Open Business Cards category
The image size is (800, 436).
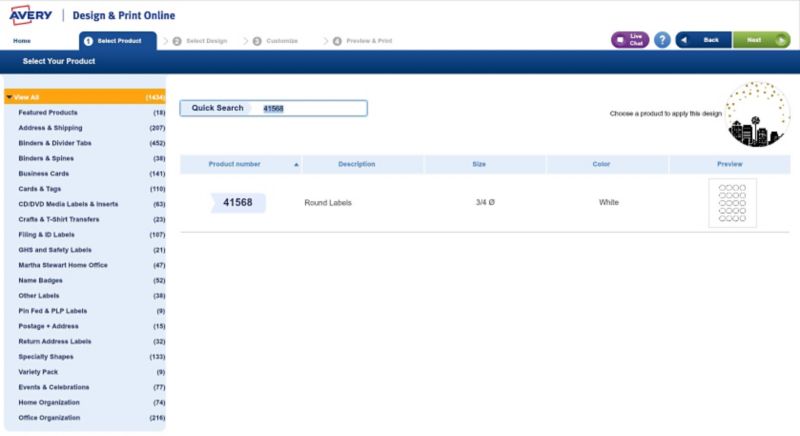point(43,173)
